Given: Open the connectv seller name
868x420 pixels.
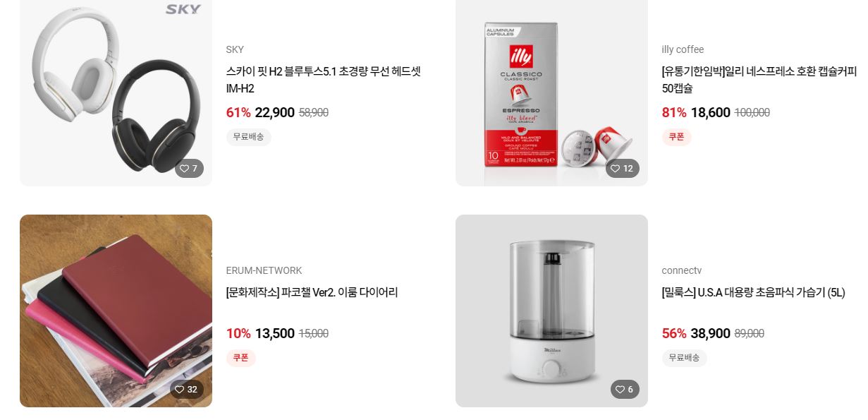Looking at the screenshot, I should tap(681, 270).
